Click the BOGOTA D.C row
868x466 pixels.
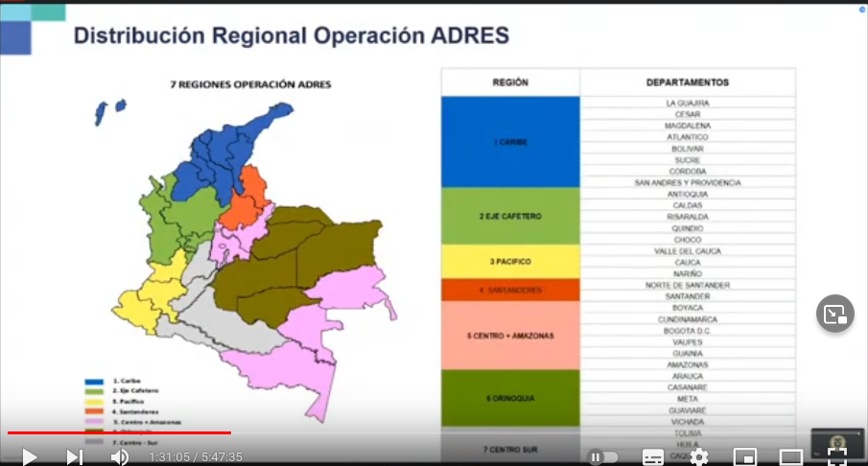click(x=688, y=331)
